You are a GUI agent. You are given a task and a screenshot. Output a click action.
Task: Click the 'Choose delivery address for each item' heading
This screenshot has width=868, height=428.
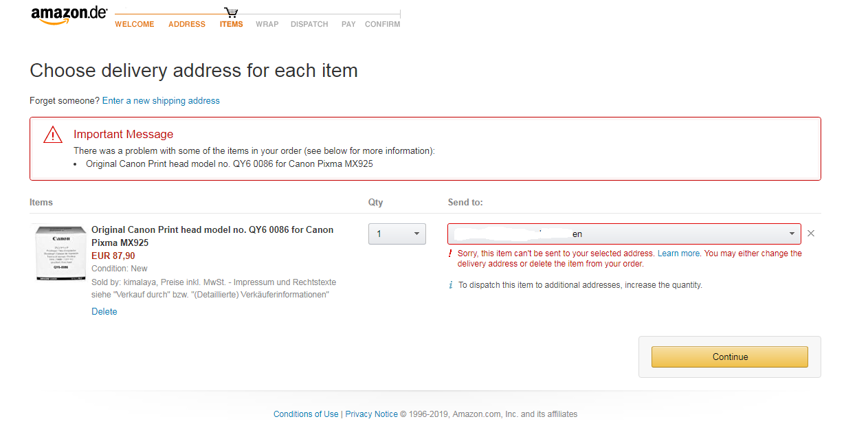[x=194, y=71]
